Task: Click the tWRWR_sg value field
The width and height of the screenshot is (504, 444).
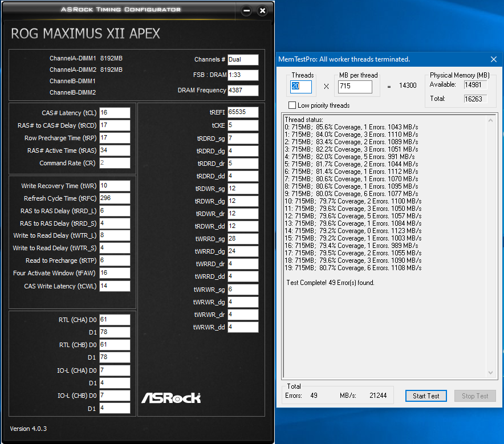Action: [243, 290]
